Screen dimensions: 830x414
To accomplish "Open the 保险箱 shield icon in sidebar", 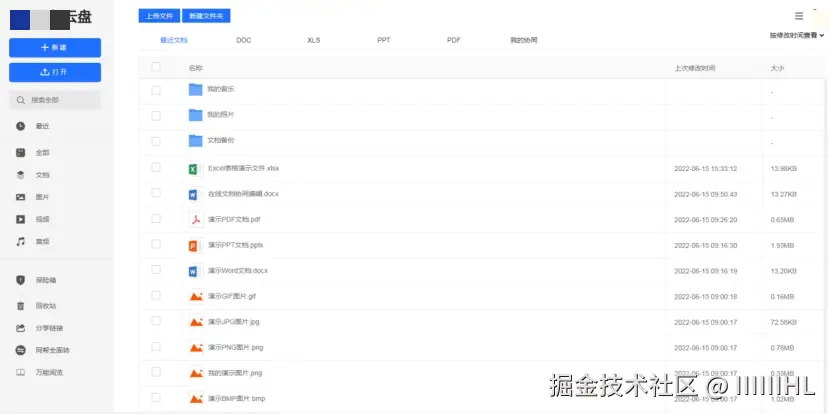I will (x=21, y=280).
